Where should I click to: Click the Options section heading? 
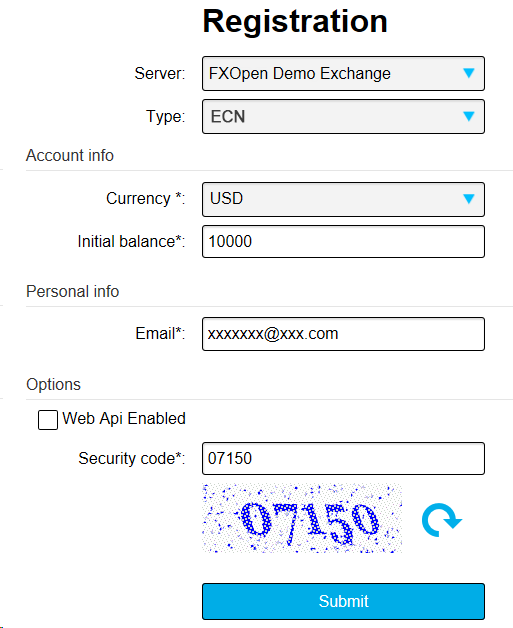(53, 384)
